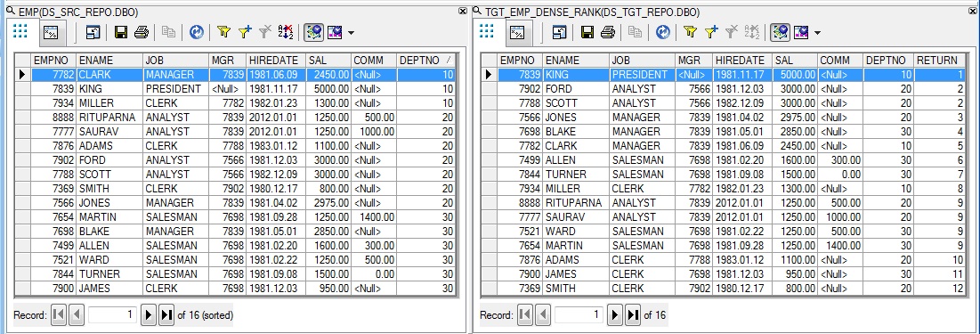Go to next record in EMP navigator
Image resolution: width=980 pixels, height=334 pixels.
[149, 315]
